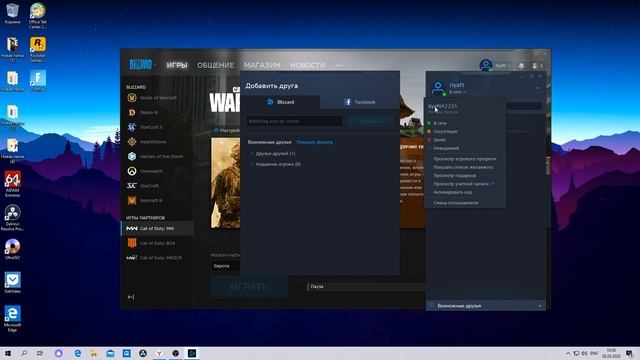Screen dimensions: 640x360
Task: Focus the BattleTag or email input field
Action: tap(294, 121)
